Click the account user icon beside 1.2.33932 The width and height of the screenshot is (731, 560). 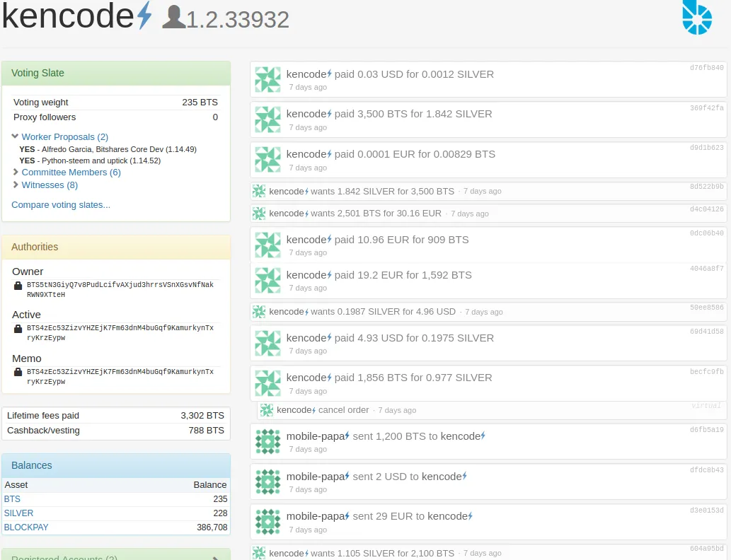pos(174,17)
